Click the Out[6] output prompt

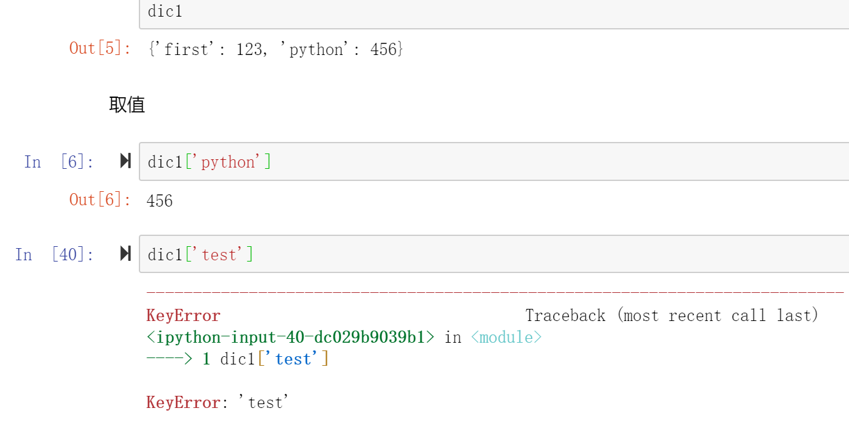coord(99,200)
